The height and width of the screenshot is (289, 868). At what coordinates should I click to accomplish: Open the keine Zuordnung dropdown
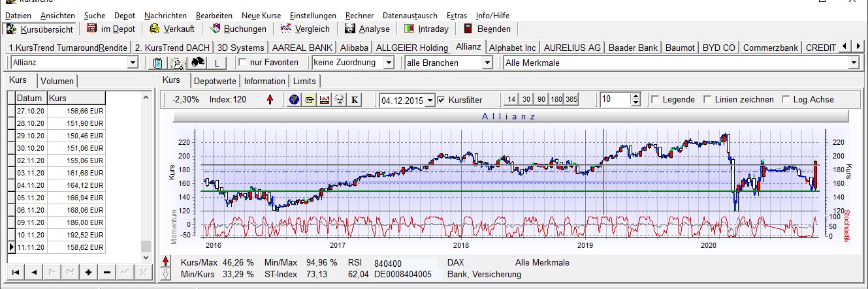(x=389, y=63)
